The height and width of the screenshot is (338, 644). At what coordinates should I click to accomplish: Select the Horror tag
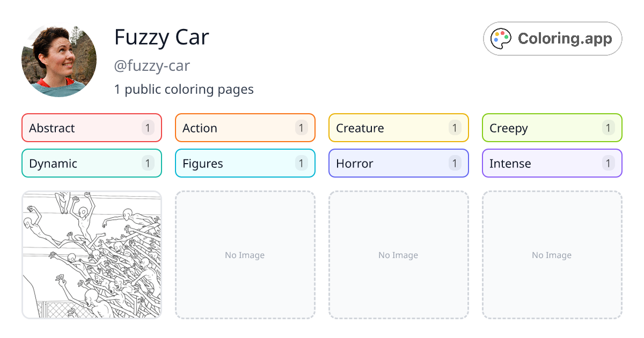(x=399, y=163)
